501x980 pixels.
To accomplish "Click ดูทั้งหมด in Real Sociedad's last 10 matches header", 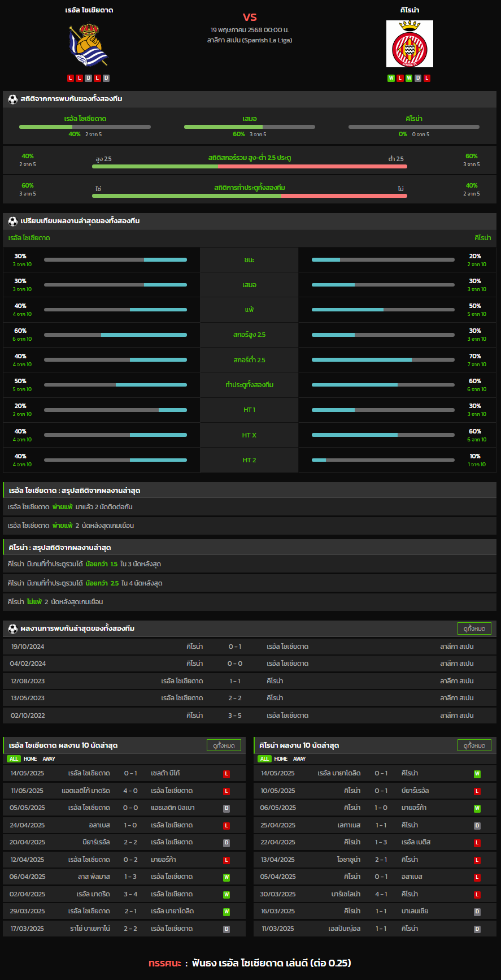I will [224, 745].
